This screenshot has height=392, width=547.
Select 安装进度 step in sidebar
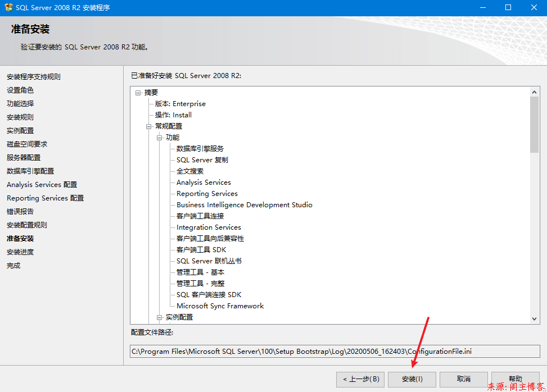20,252
